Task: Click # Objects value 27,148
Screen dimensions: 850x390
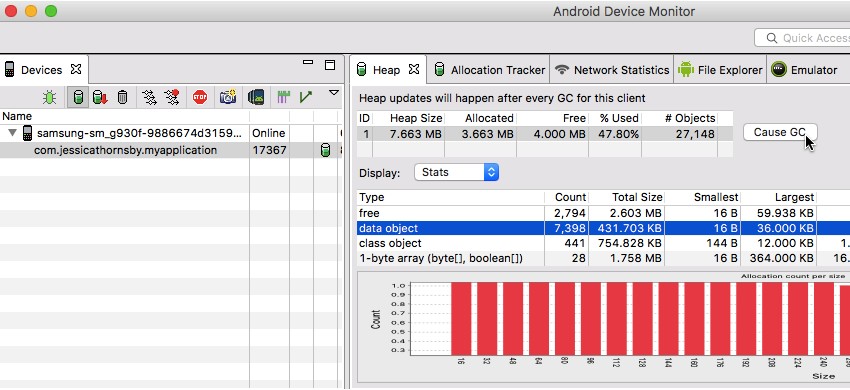Action: (x=696, y=133)
